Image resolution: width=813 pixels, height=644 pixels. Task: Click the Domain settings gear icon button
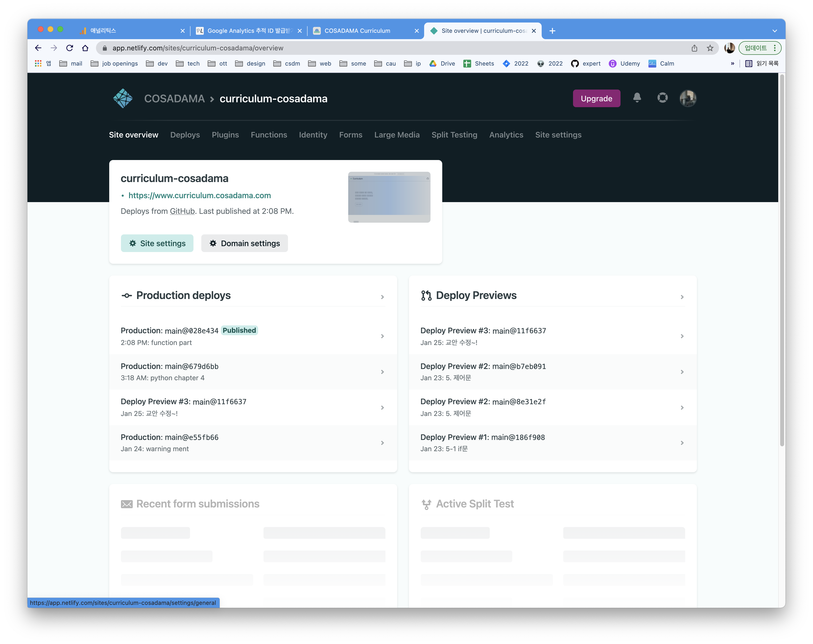[x=213, y=243]
